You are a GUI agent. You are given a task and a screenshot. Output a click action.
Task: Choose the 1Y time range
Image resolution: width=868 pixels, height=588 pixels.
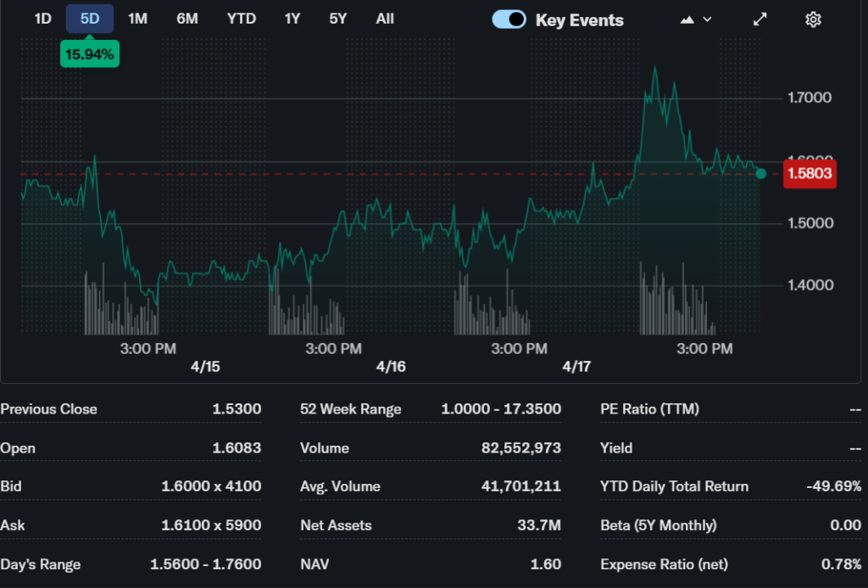[x=292, y=19]
